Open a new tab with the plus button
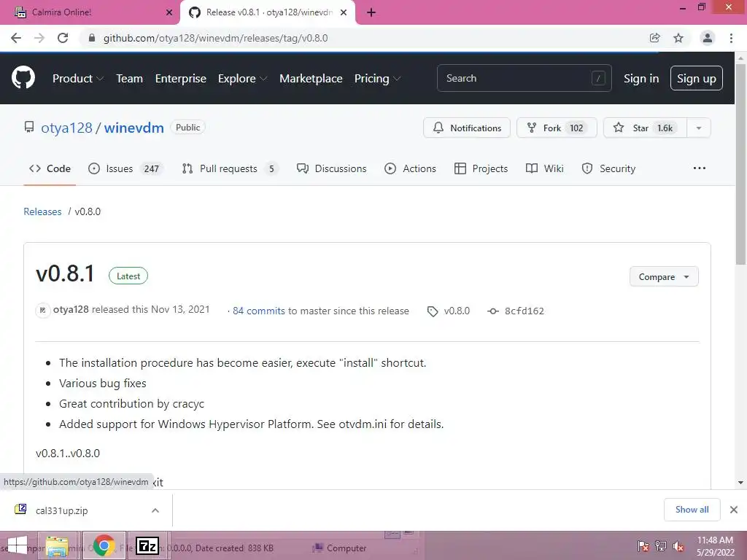 (371, 12)
